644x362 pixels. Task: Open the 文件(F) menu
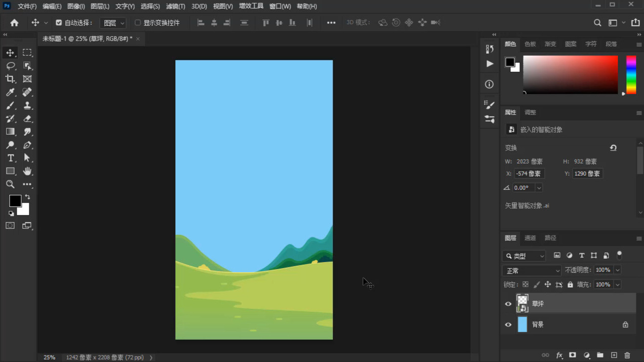click(27, 7)
